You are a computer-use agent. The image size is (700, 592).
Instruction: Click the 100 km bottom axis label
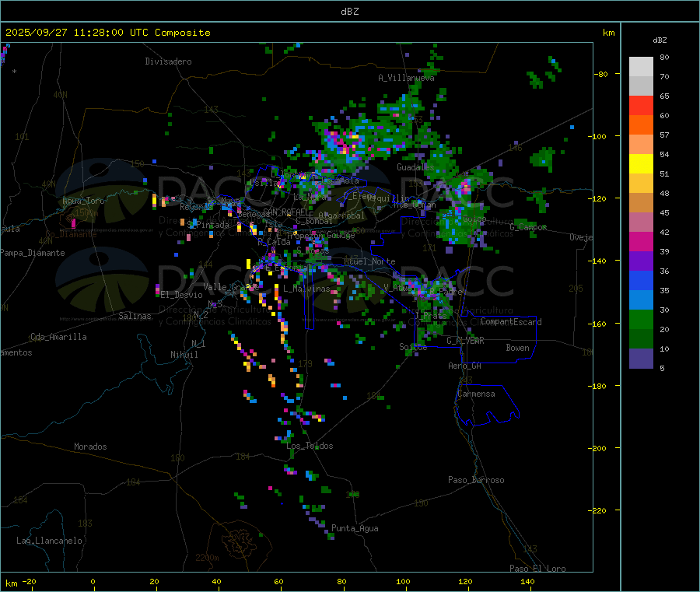[403, 581]
